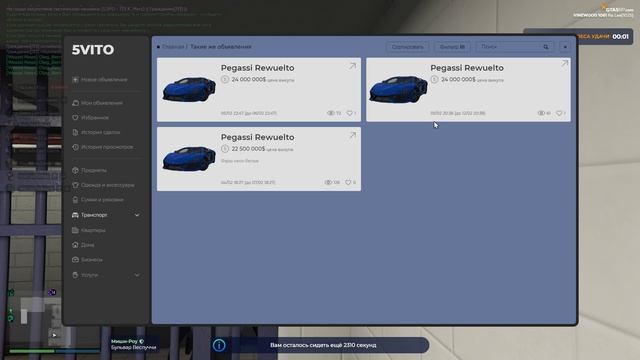Image resolution: width=640 pixels, height=360 pixels.
Task: Click the magnifier icon in the search field
Action: [x=546, y=47]
